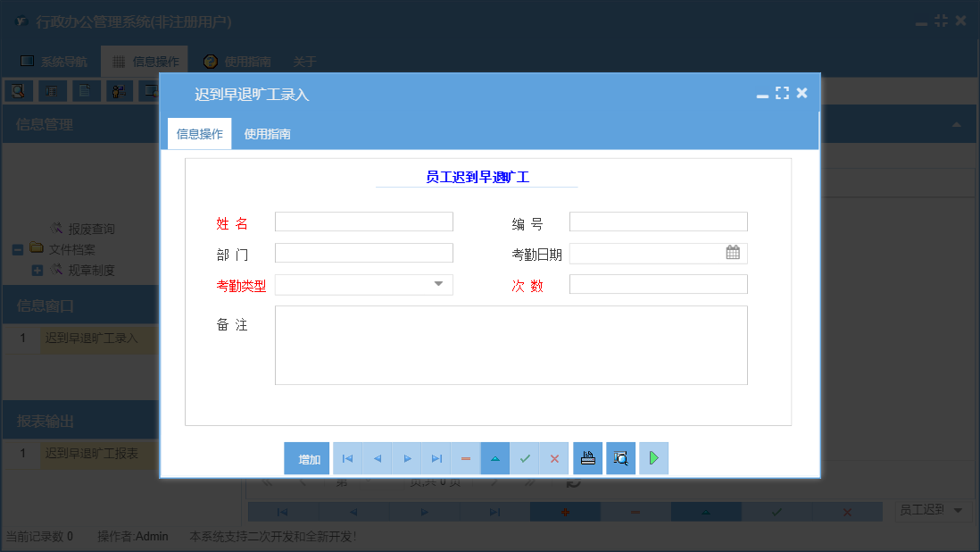Select the edit record triangle icon
Image resolution: width=980 pixels, height=552 pixels.
click(495, 458)
